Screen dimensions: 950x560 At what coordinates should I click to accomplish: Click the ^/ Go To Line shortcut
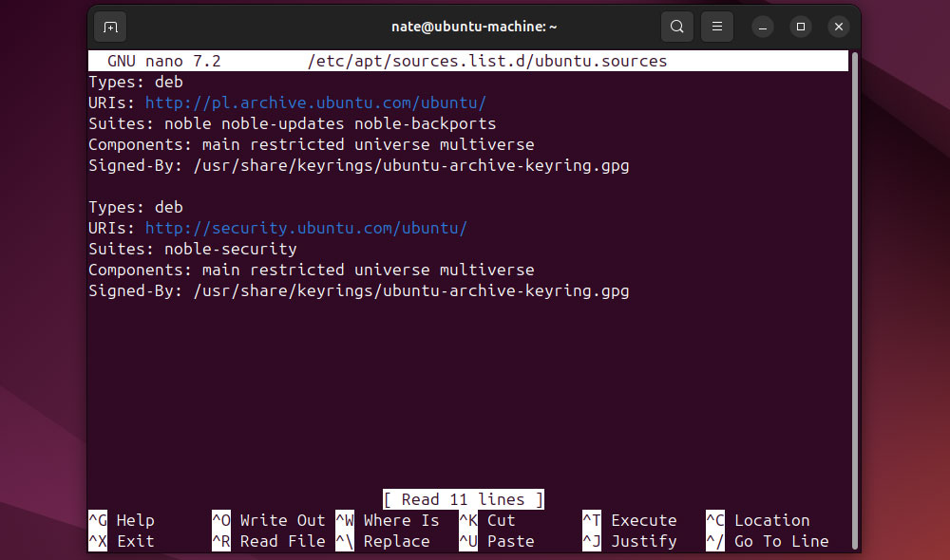coord(768,541)
